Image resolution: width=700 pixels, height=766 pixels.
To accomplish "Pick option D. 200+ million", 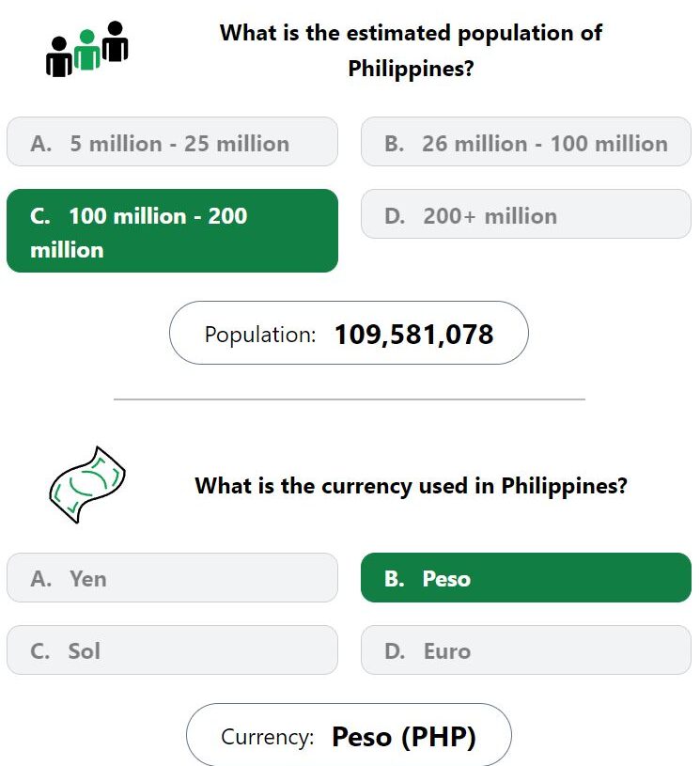I will pos(525,214).
